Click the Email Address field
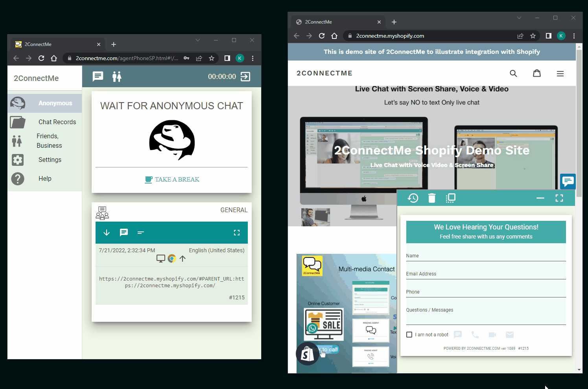 [486, 274]
